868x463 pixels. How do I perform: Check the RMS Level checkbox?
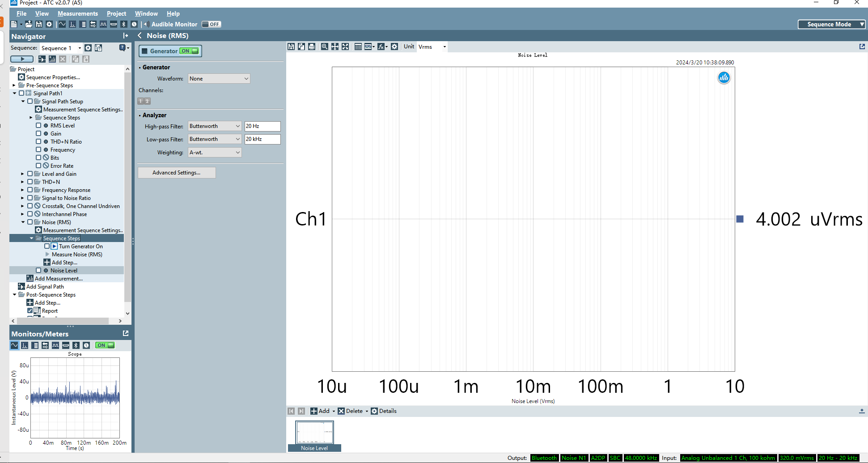coord(38,126)
